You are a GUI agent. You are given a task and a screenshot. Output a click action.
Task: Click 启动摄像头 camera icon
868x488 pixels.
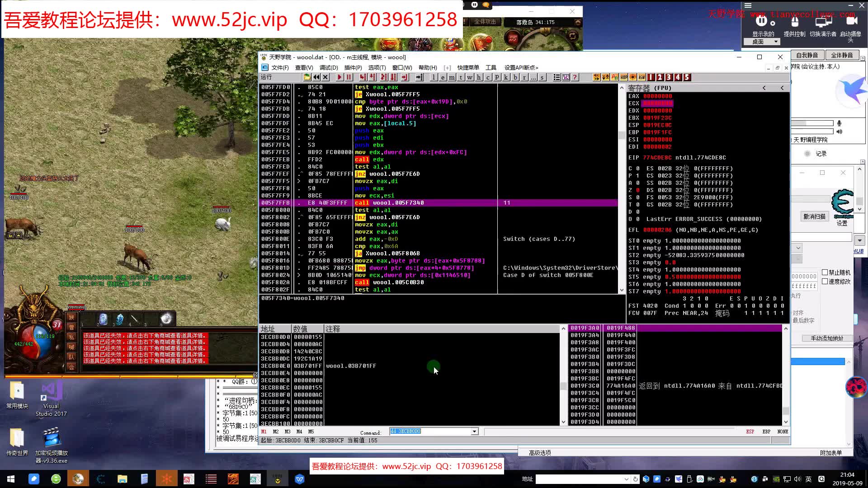click(851, 21)
